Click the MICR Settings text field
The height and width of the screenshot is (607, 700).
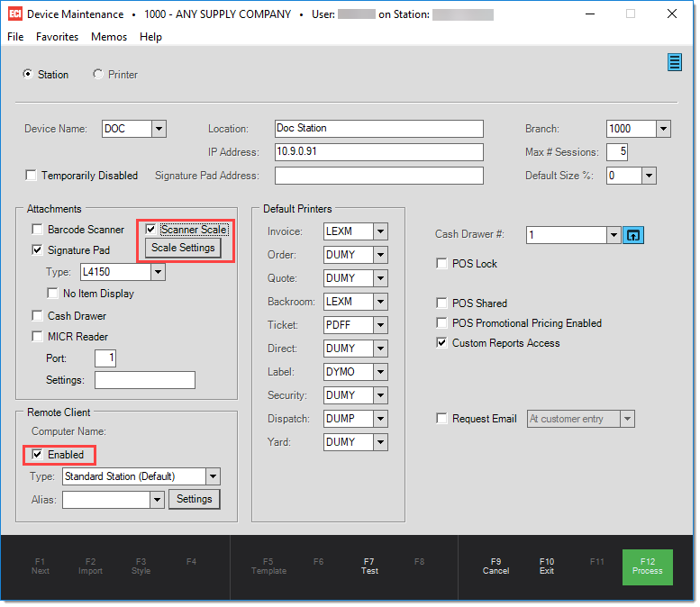tap(146, 382)
